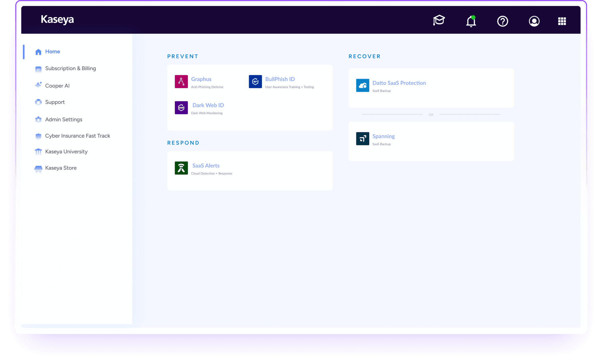Open the user profile icon
The width and height of the screenshot is (602, 364).
coord(534,21)
